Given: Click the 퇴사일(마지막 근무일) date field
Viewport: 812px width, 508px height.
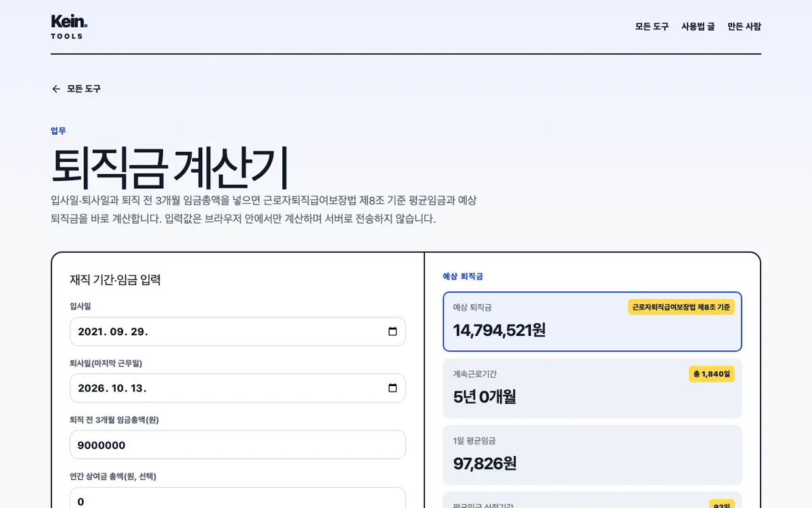Looking at the screenshot, I should point(238,388).
